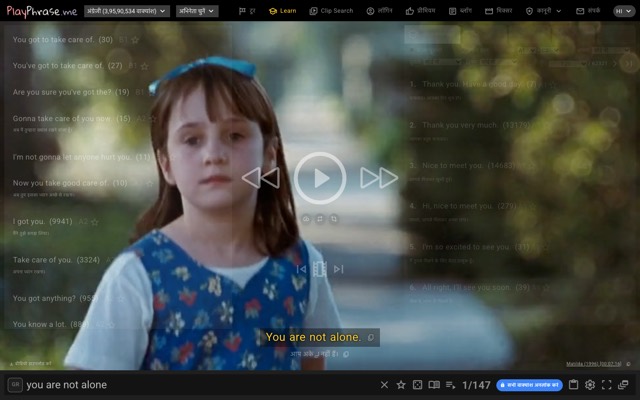The width and height of the screenshot is (640, 400).
Task: Click the 1/147 clip counter
Action: (x=476, y=385)
